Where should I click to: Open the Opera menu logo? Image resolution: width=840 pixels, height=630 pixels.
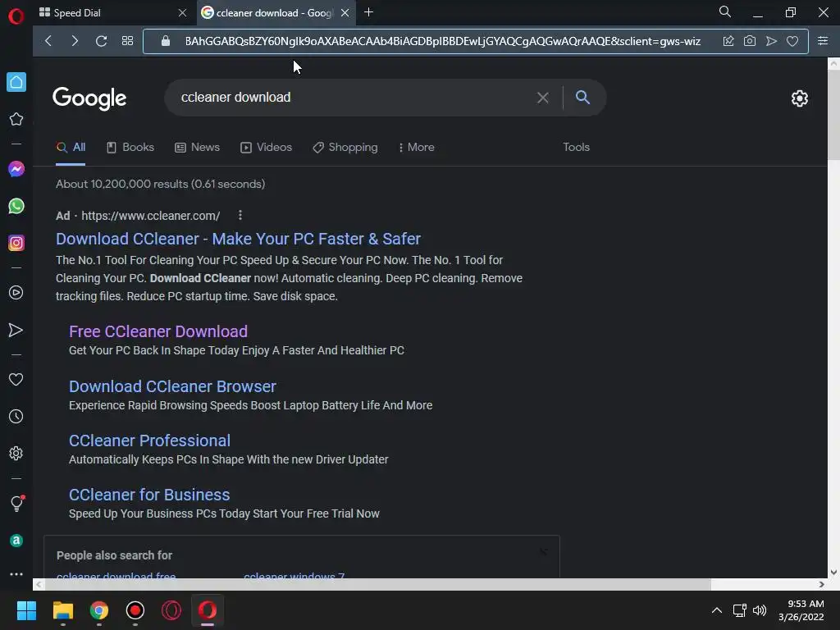[16, 16]
